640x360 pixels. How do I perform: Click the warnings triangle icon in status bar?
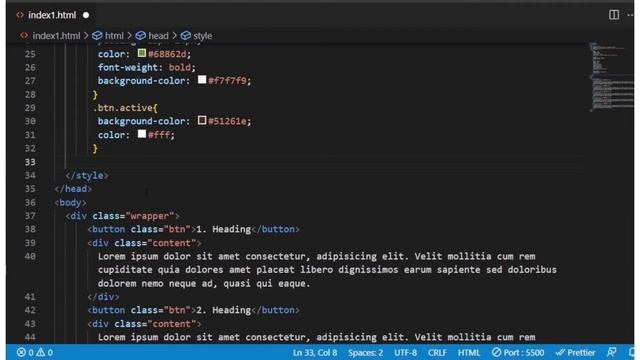(x=40, y=352)
